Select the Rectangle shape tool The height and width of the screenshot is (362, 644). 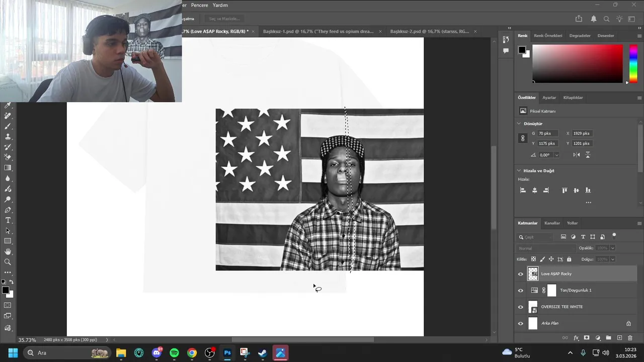coord(8,241)
